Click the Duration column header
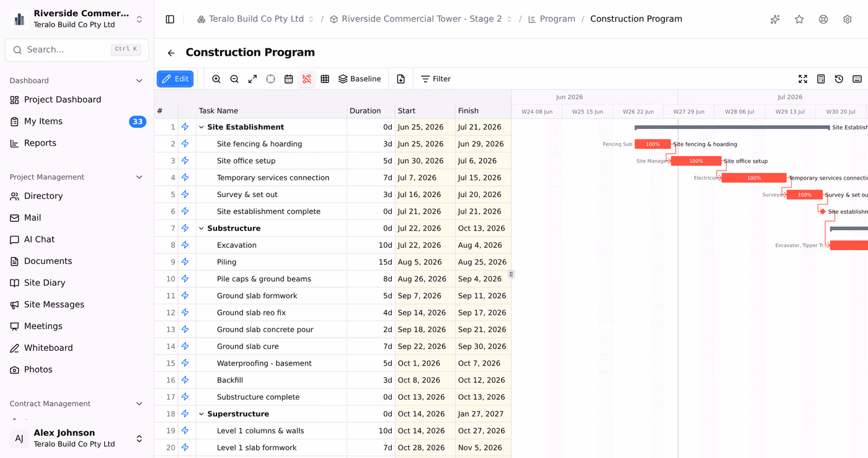Image resolution: width=868 pixels, height=458 pixels. click(x=371, y=111)
